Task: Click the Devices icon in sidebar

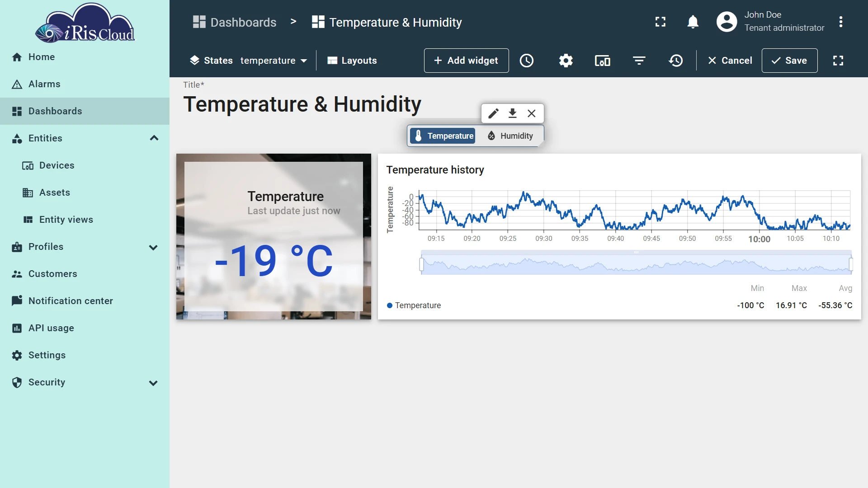Action: (28, 166)
